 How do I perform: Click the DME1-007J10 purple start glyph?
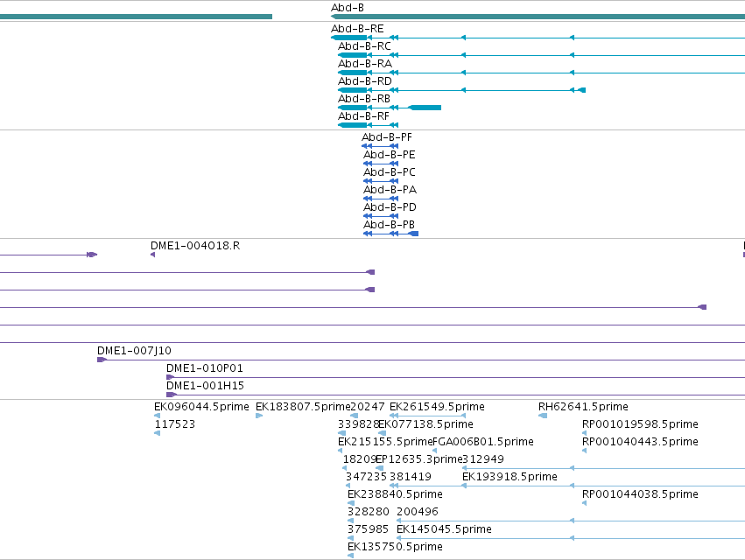tap(102, 360)
